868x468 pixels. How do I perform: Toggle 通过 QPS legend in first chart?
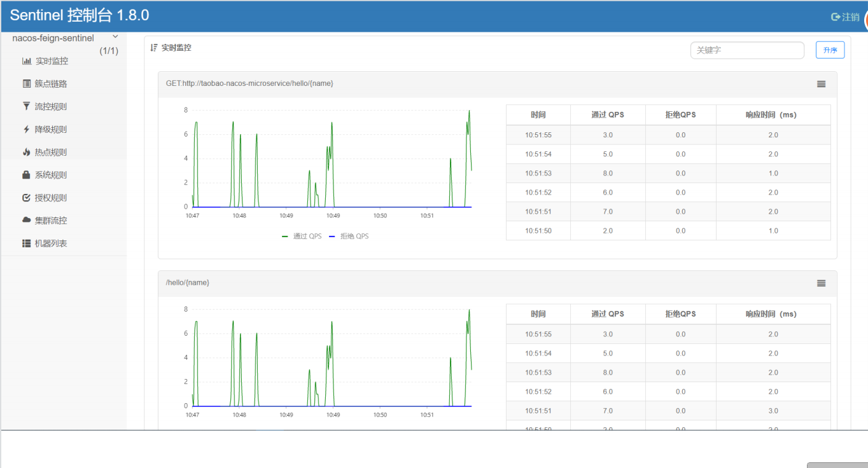point(302,236)
